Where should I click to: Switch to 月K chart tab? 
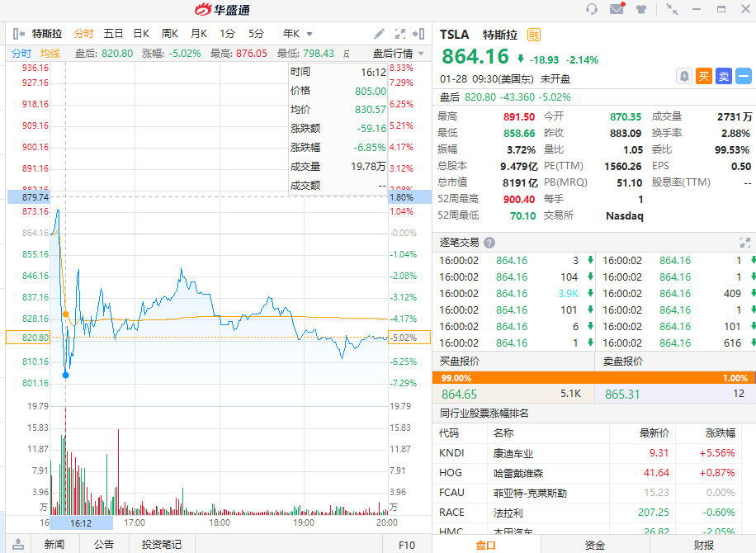tap(199, 34)
